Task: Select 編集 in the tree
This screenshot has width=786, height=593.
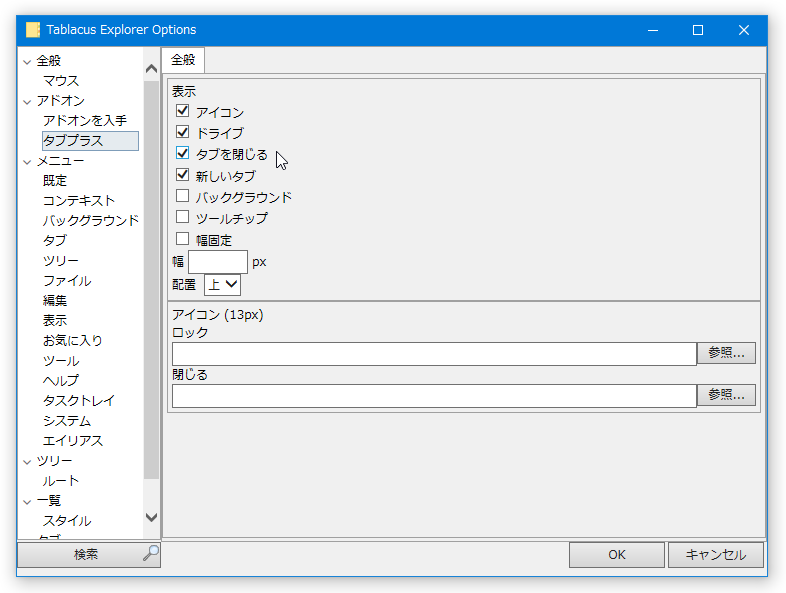Action: (x=55, y=301)
